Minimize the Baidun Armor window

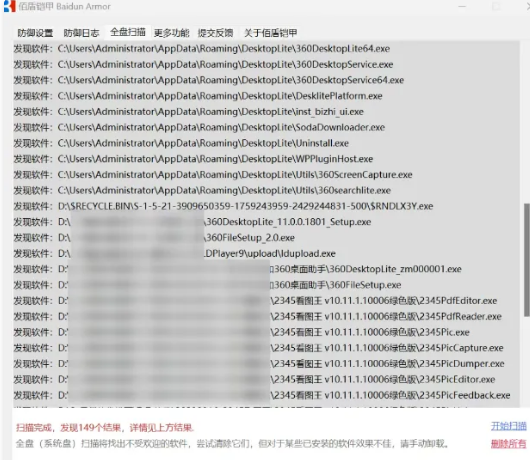click(x=462, y=6)
